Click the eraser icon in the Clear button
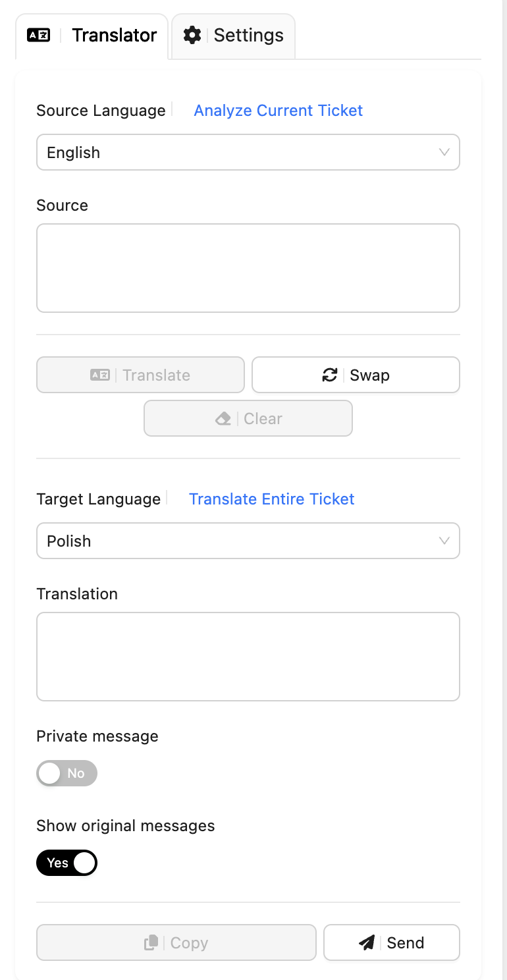The image size is (507, 980). (x=223, y=418)
